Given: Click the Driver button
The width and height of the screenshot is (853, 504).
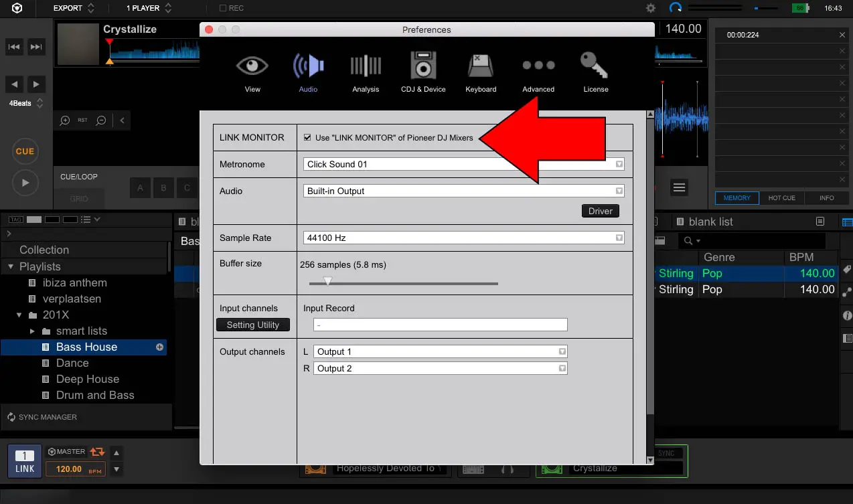Looking at the screenshot, I should tap(600, 211).
